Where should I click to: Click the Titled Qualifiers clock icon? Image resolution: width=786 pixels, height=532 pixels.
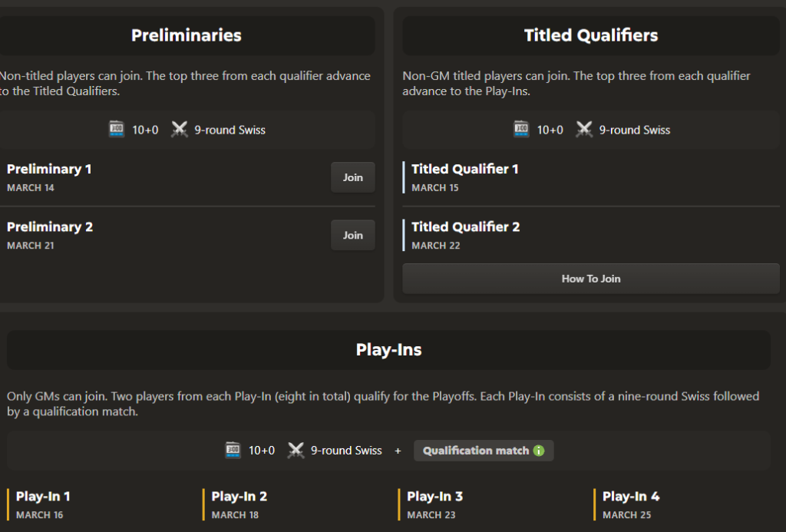[x=521, y=130]
